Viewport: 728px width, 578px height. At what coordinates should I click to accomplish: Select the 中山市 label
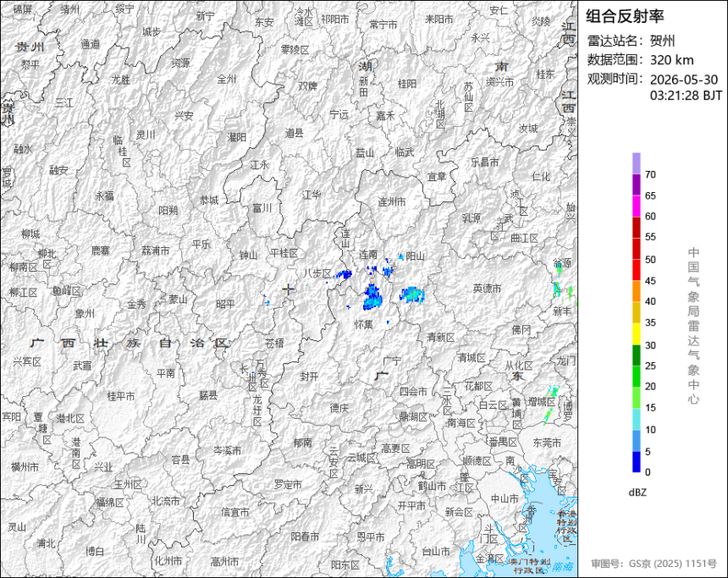505,498
